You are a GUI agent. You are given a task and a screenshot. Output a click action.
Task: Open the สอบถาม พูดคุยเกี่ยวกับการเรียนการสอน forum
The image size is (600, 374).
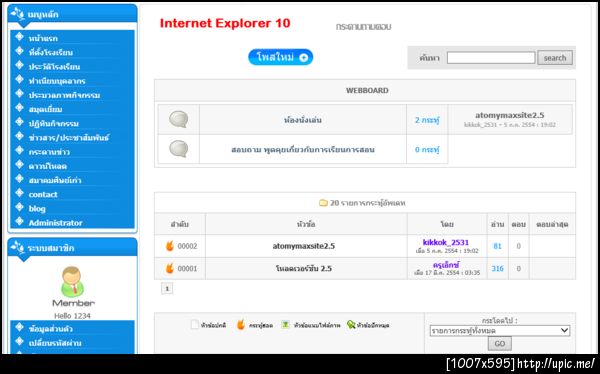(x=303, y=149)
